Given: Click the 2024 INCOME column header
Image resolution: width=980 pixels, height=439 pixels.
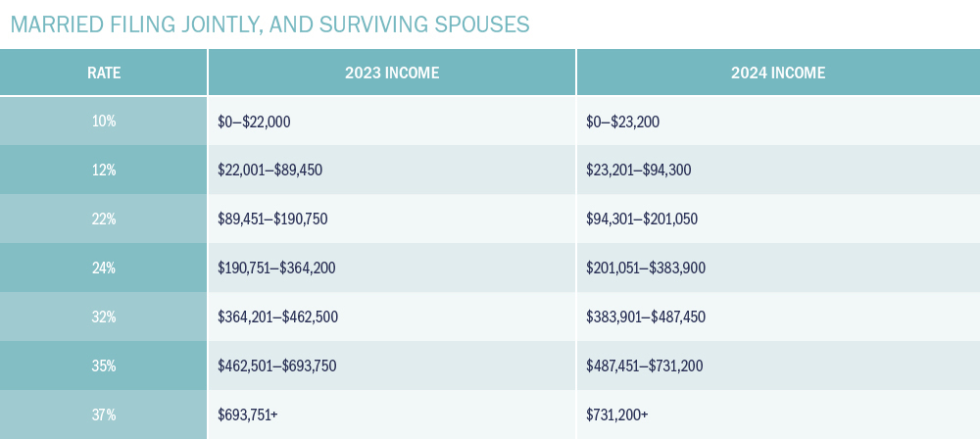Looking at the screenshot, I should pos(778,73).
